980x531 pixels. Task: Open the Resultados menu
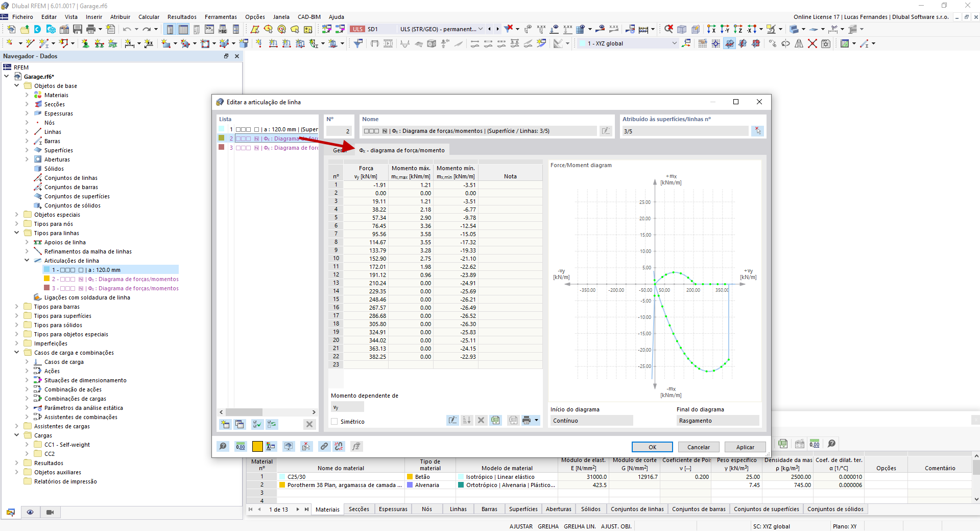pos(182,17)
